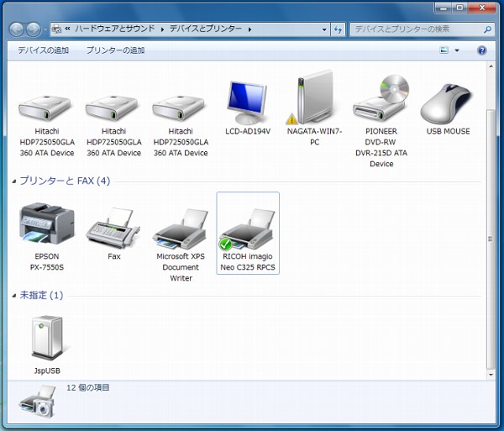Maximize the Devices and Printers window

(x=460, y=8)
